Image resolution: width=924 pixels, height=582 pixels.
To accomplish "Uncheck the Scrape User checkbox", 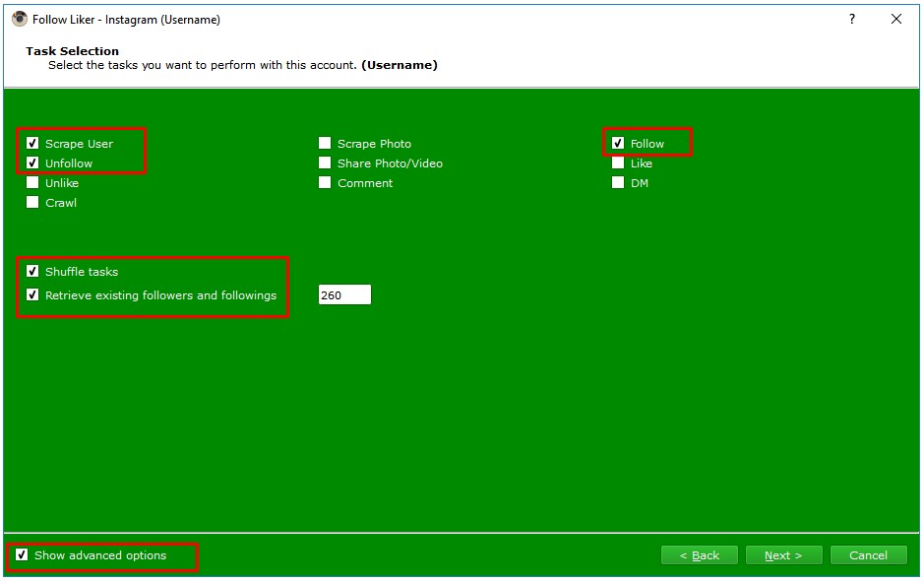I will (32, 144).
